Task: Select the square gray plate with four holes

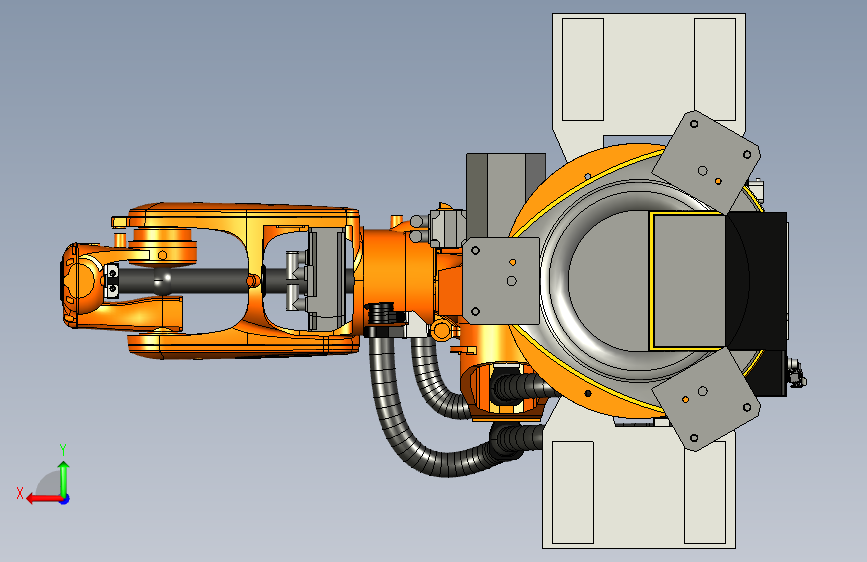Action: tap(501, 281)
